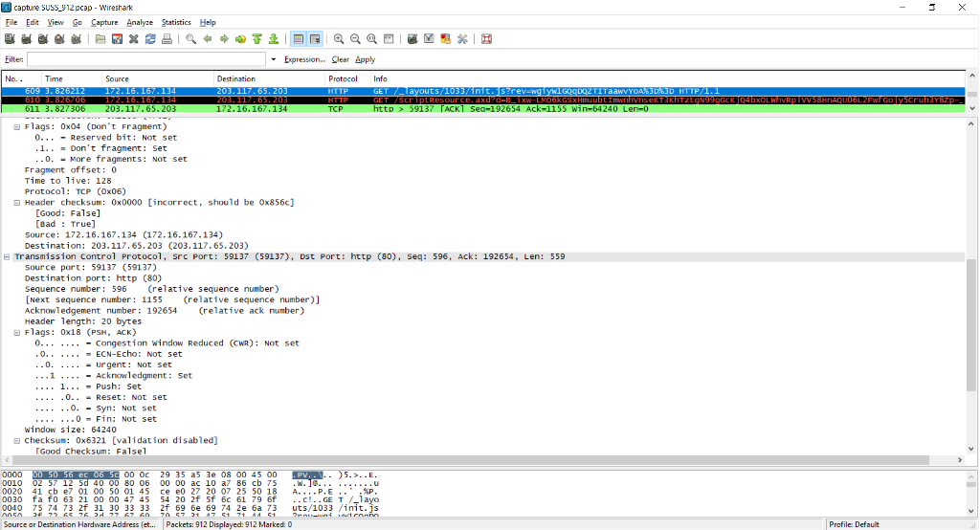
Task: Sort packets by Time column
Action: (71, 78)
